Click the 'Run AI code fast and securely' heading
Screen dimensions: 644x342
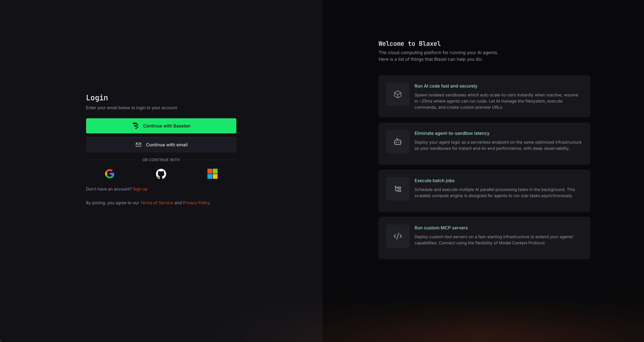(x=446, y=86)
